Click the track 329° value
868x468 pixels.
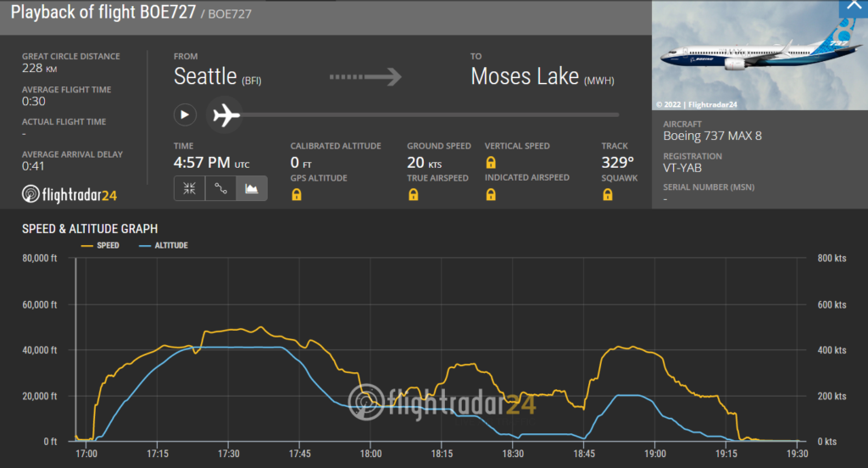(x=618, y=162)
